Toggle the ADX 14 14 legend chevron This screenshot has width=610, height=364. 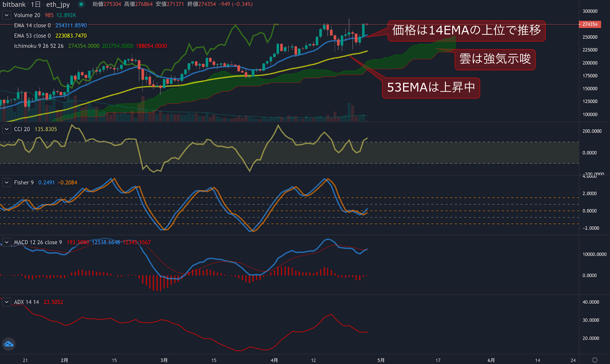point(6,302)
